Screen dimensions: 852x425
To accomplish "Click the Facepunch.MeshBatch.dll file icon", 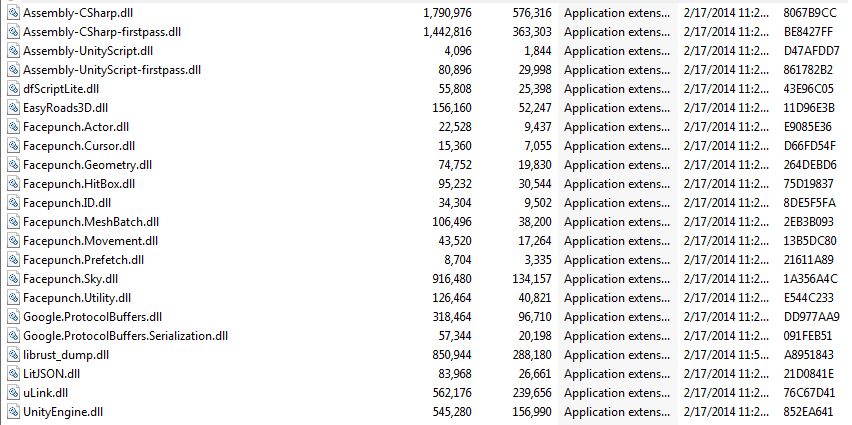I will (13, 222).
